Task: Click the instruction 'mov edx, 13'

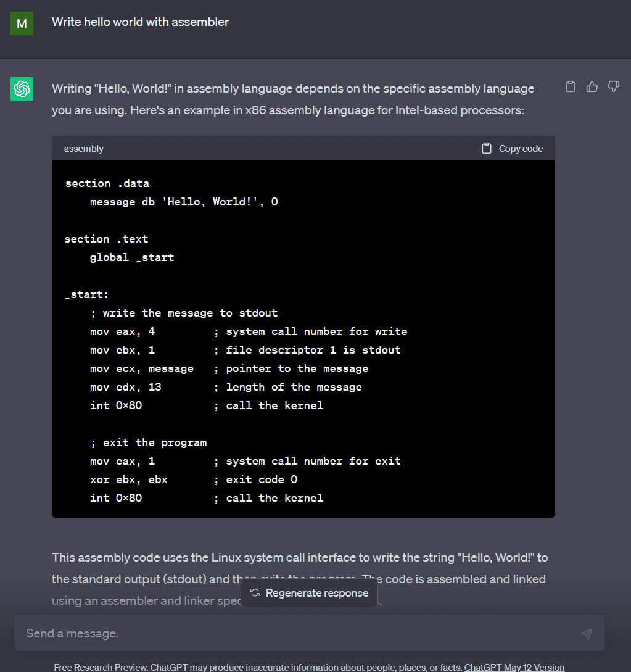Action: click(x=125, y=387)
